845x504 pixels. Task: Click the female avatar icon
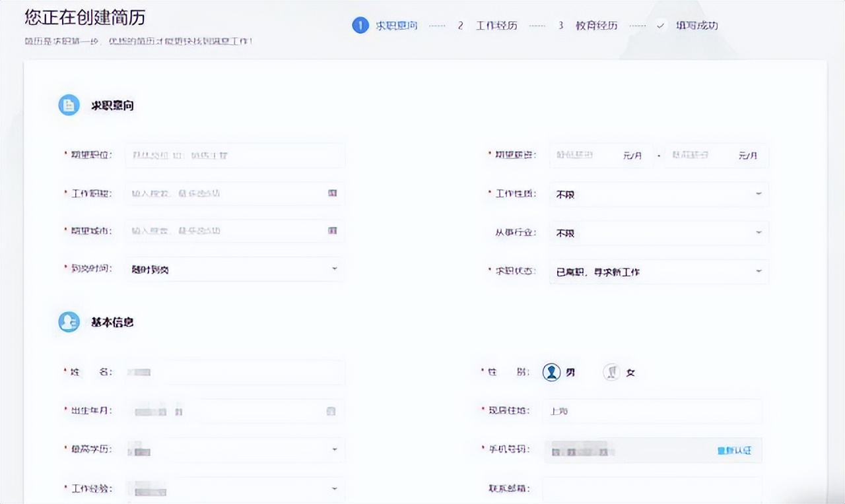[611, 371]
